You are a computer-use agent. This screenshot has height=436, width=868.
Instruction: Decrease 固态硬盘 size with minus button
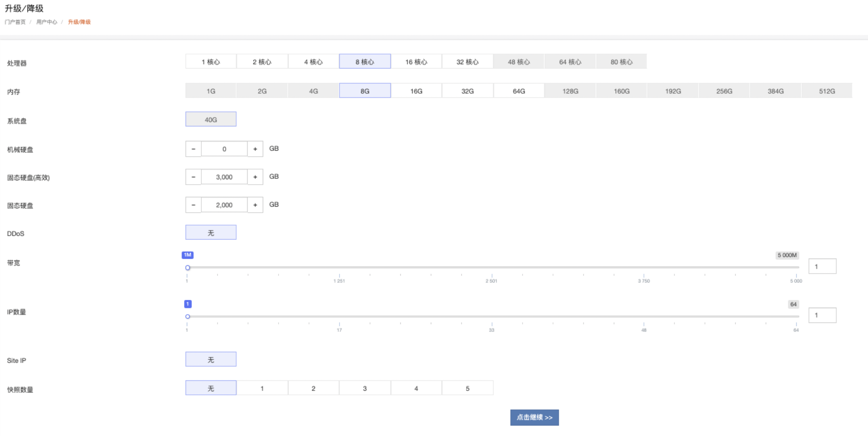(x=193, y=205)
